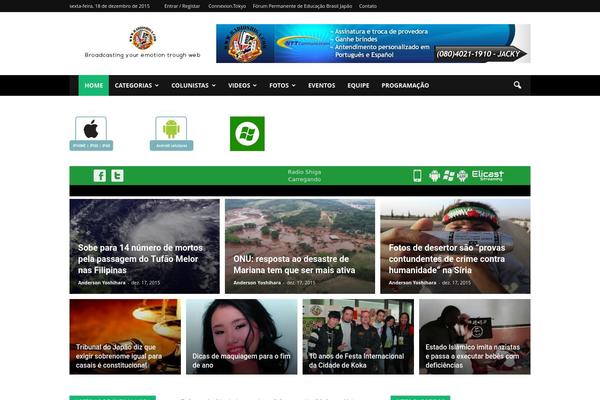The height and width of the screenshot is (400, 600).
Task: Open the Eventos menu item
Action: [321, 85]
